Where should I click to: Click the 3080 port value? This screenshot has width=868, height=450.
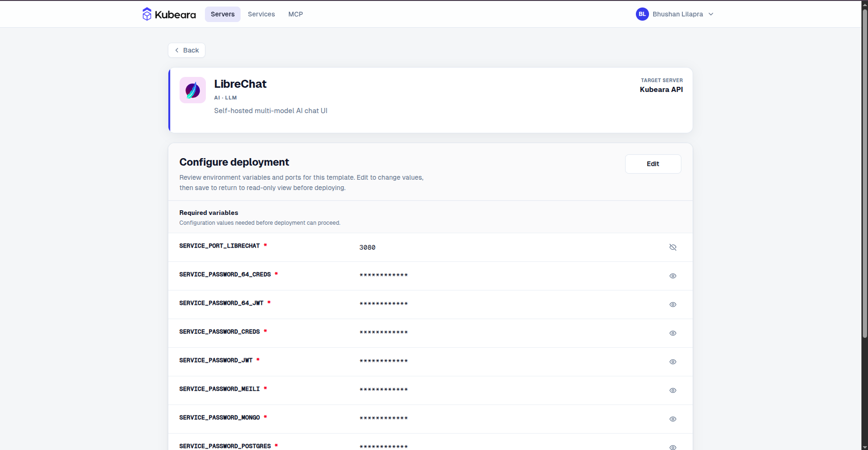(x=367, y=247)
